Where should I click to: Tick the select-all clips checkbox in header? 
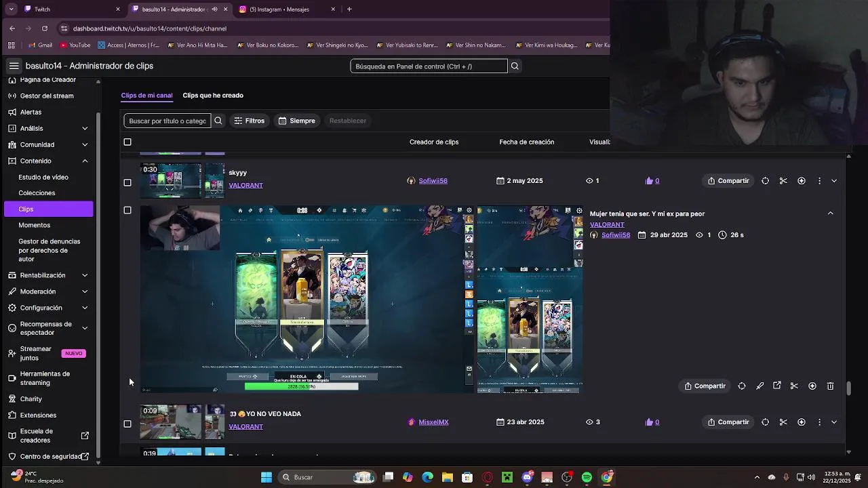[127, 142]
